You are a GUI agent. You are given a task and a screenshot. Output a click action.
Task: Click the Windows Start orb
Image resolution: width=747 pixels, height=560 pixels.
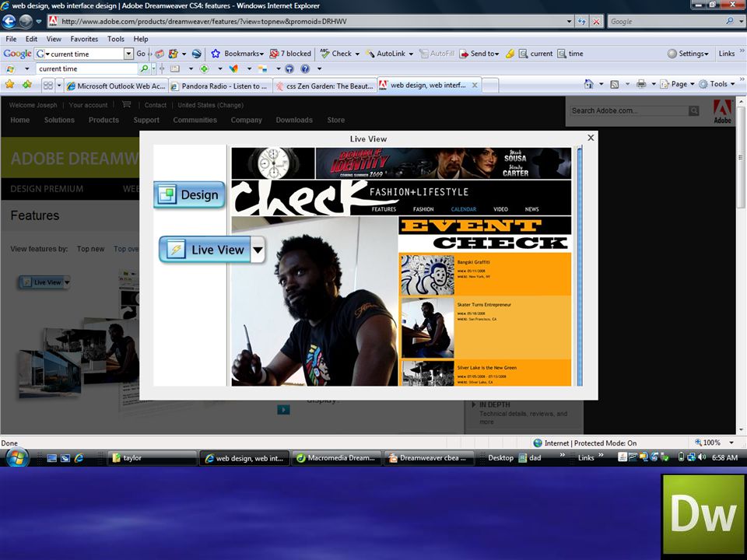pyautogui.click(x=17, y=457)
